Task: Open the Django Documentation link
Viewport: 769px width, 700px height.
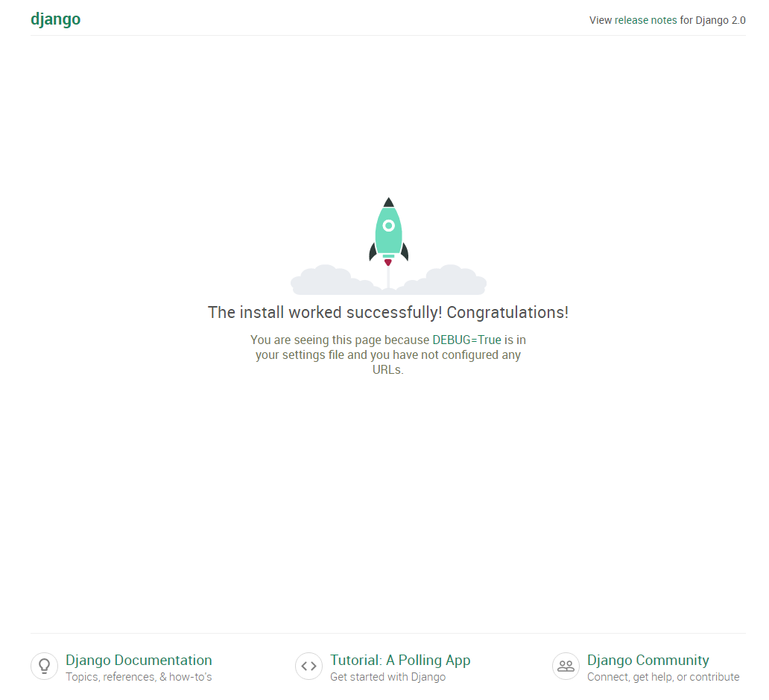Action: click(139, 660)
